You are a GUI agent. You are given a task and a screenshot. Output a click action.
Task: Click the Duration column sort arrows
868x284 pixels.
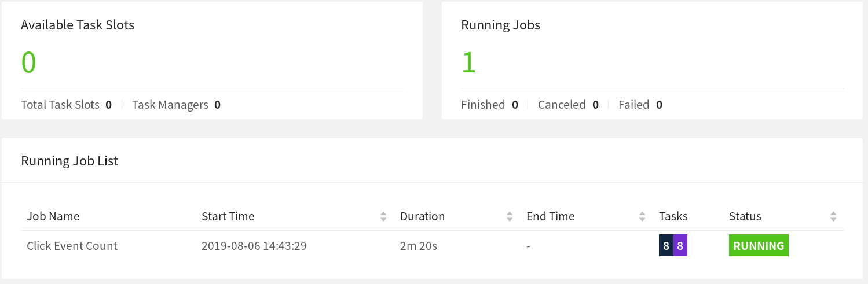[510, 217]
